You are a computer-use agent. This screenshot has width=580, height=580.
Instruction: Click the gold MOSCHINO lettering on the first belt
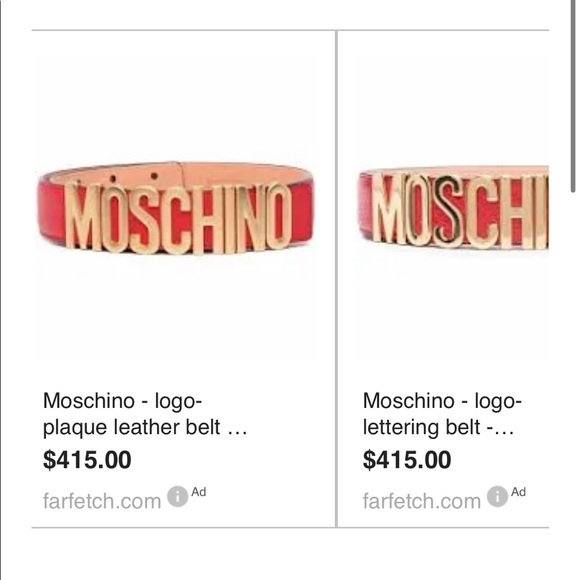(x=178, y=218)
